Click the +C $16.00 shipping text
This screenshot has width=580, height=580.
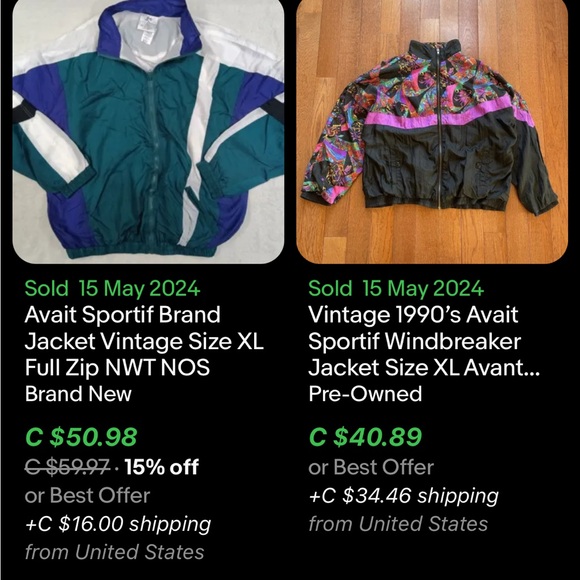click(x=118, y=524)
